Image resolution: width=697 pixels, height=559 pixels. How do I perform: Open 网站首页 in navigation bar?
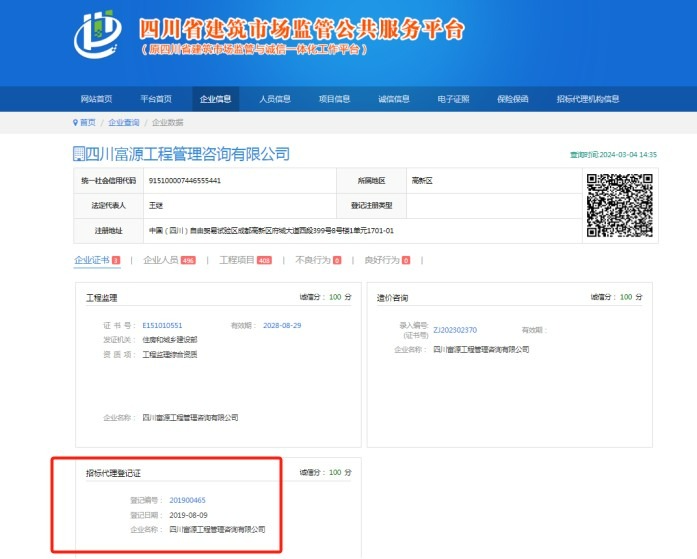click(96, 99)
